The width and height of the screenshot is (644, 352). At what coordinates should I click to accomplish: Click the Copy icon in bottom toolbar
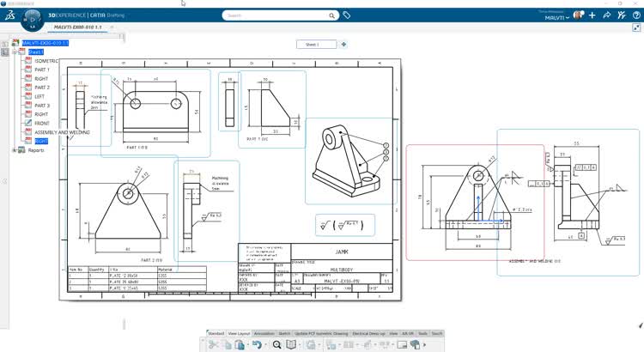coord(228,344)
